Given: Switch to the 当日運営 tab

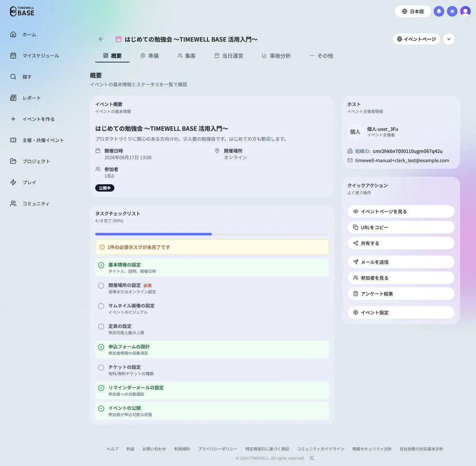Looking at the screenshot, I should click(x=228, y=56).
